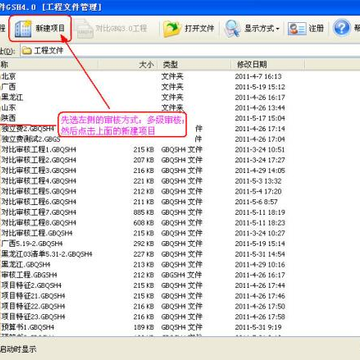This screenshot has height=360, width=360.
Task: Click the 608 KB size cell
Action: 144,223
